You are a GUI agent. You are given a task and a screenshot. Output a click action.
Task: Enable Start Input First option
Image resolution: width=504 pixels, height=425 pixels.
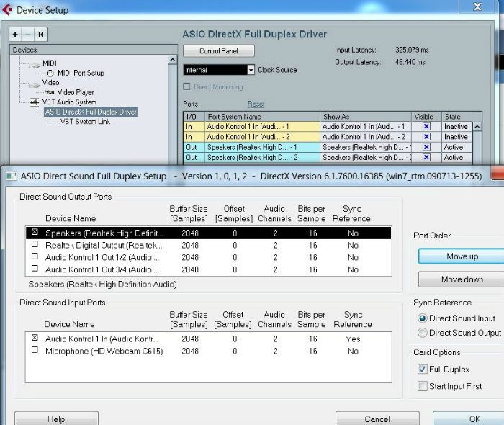pos(423,386)
